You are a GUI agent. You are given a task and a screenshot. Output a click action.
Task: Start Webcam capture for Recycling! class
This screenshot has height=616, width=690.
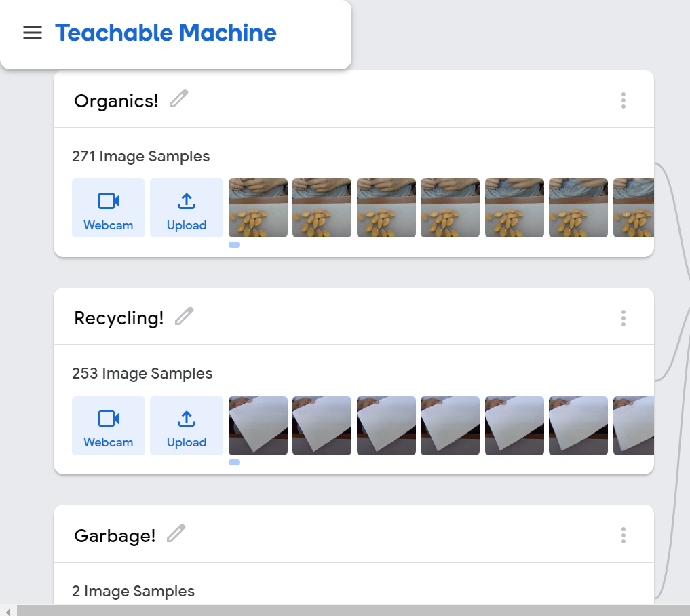point(109,425)
